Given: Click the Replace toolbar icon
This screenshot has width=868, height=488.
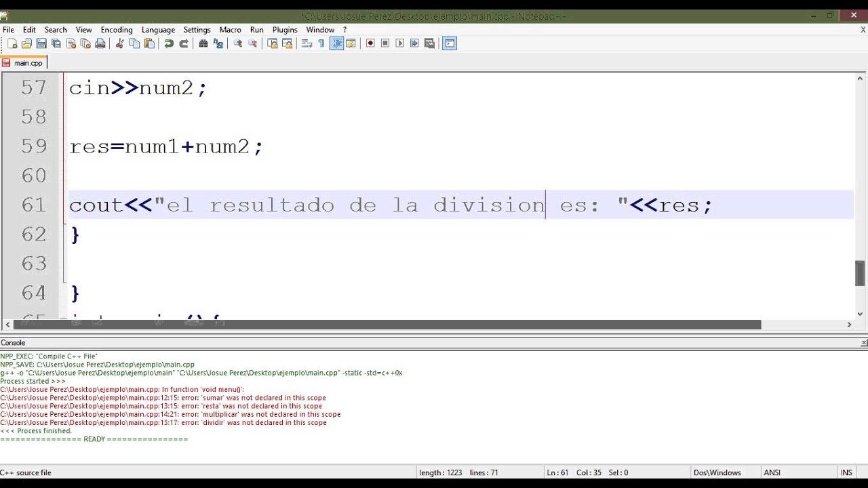Looking at the screenshot, I should pos(218,43).
